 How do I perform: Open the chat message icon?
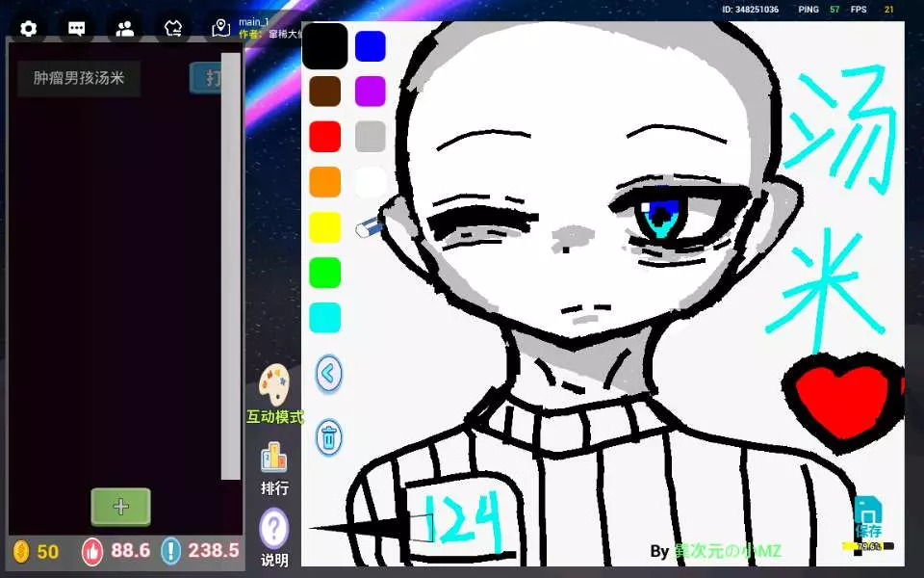click(x=77, y=28)
